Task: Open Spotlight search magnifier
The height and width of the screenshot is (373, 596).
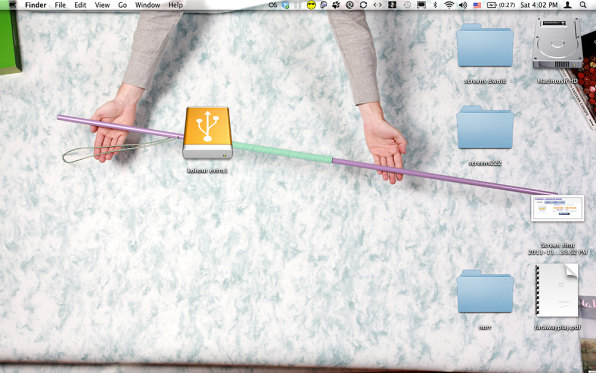Action: (x=583, y=5)
